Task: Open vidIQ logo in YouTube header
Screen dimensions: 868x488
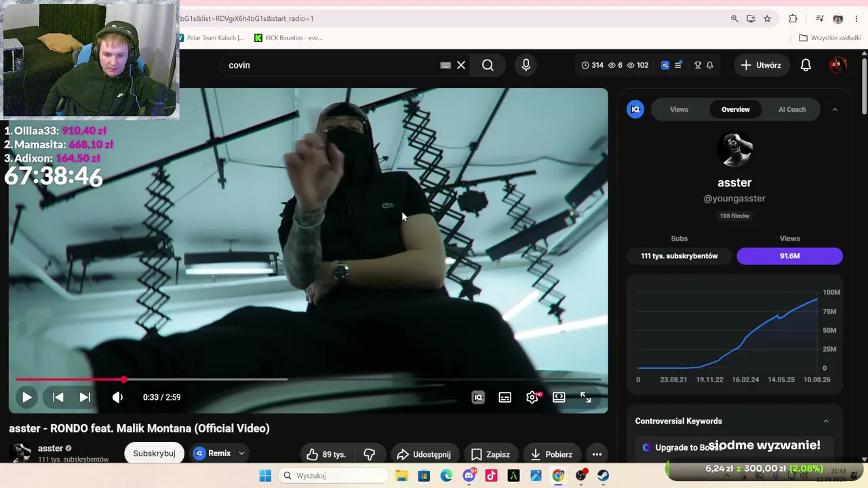Action: pyautogui.click(x=665, y=65)
